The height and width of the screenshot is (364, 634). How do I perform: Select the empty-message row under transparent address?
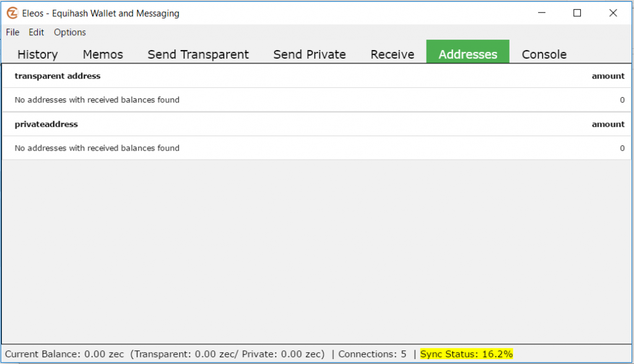(316, 100)
